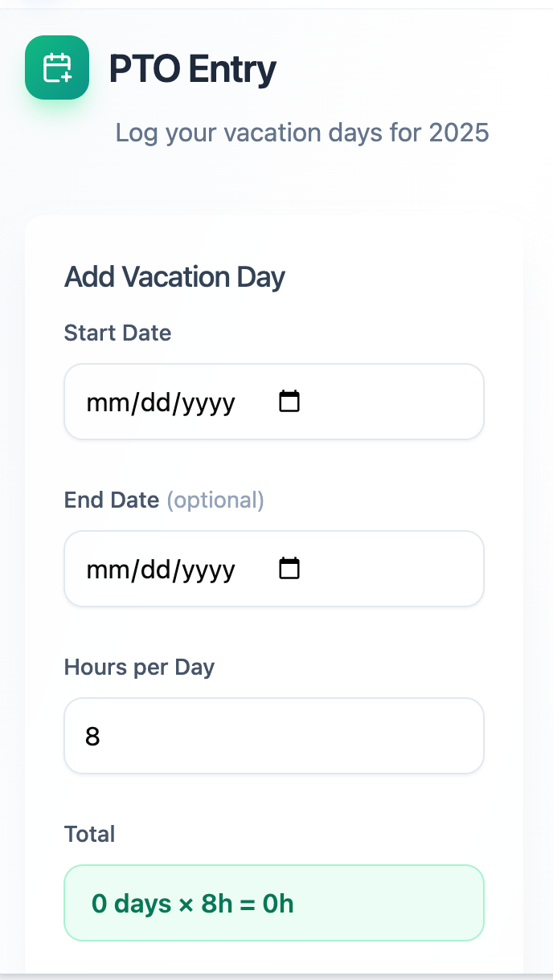This screenshot has width=553, height=980.
Task: Select the month segment in End Date
Action: click(101, 570)
